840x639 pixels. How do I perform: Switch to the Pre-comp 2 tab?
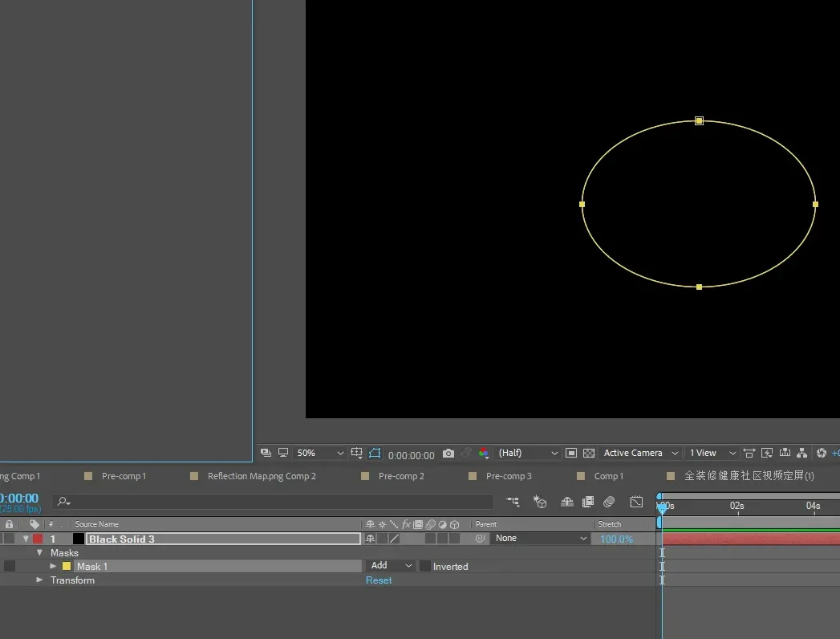click(x=401, y=476)
